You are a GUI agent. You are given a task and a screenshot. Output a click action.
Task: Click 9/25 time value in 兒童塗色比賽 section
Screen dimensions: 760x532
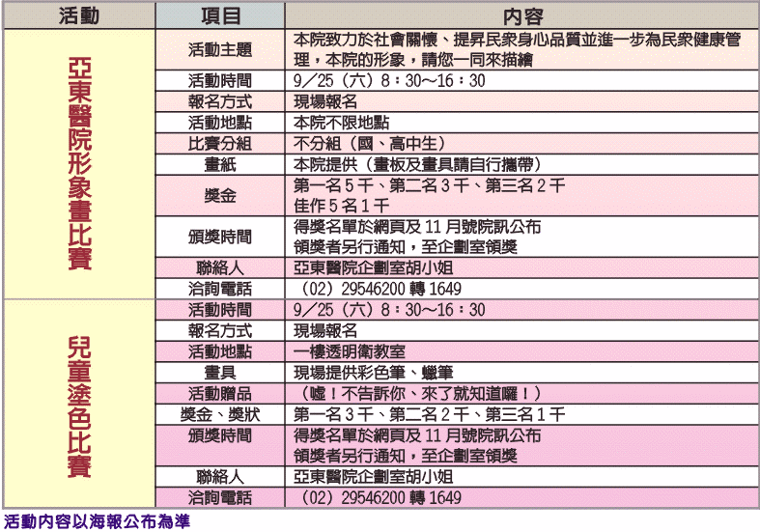(389, 310)
